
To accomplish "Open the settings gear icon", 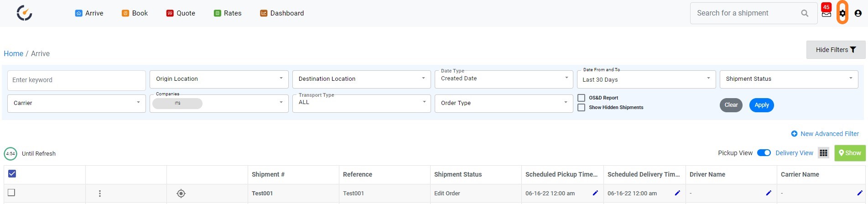I will [x=842, y=13].
